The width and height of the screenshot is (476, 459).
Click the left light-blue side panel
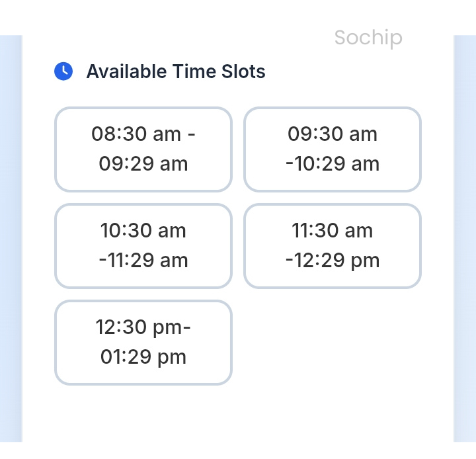pyautogui.click(x=11, y=238)
